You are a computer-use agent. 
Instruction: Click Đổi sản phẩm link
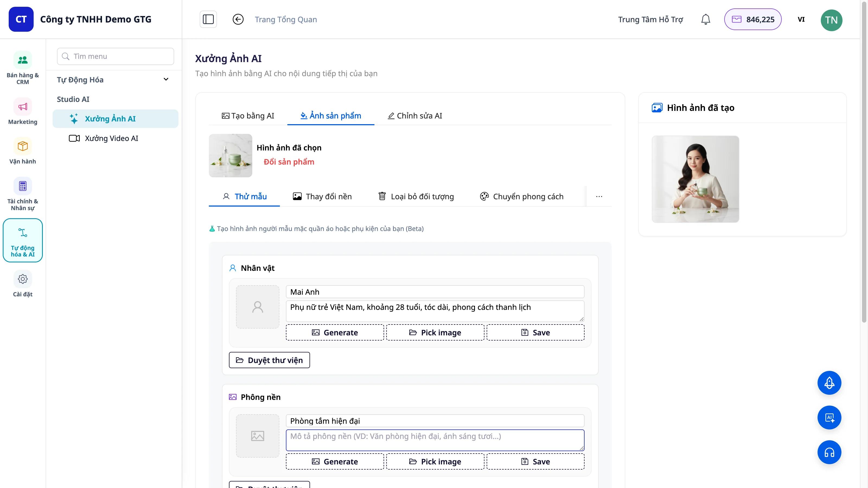(289, 162)
